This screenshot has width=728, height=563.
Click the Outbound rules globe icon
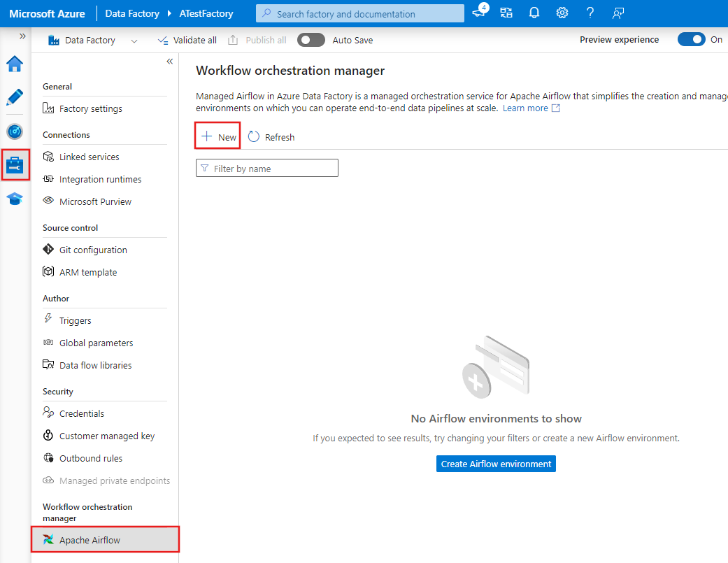tap(48, 457)
